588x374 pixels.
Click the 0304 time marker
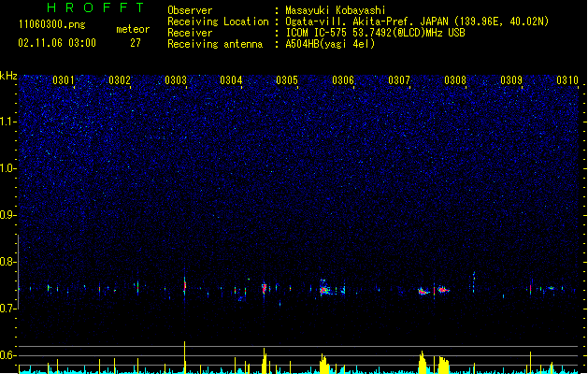(231, 80)
